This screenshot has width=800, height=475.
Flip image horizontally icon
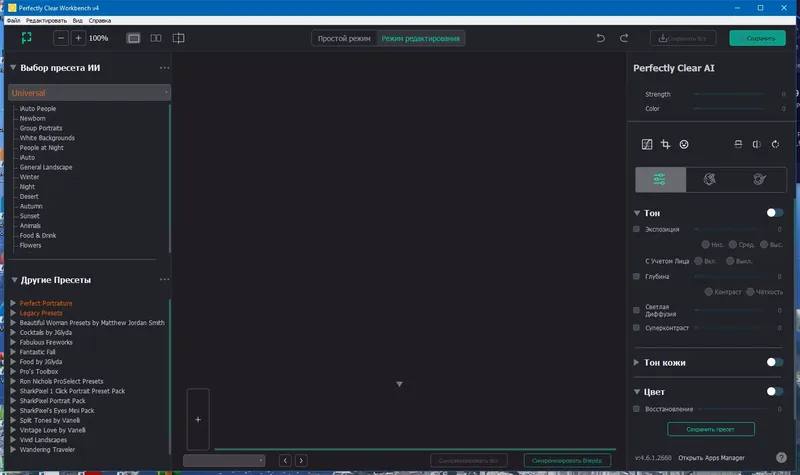[757, 144]
